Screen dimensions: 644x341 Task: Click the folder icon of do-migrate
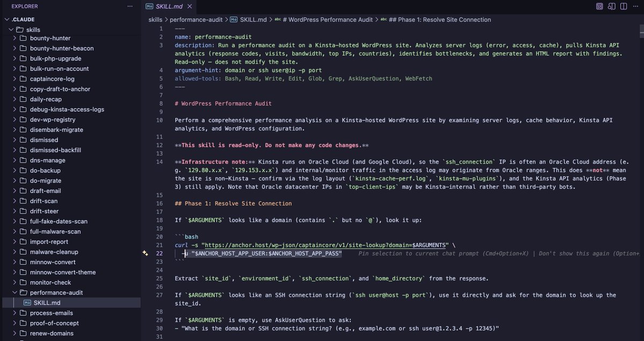coord(23,180)
